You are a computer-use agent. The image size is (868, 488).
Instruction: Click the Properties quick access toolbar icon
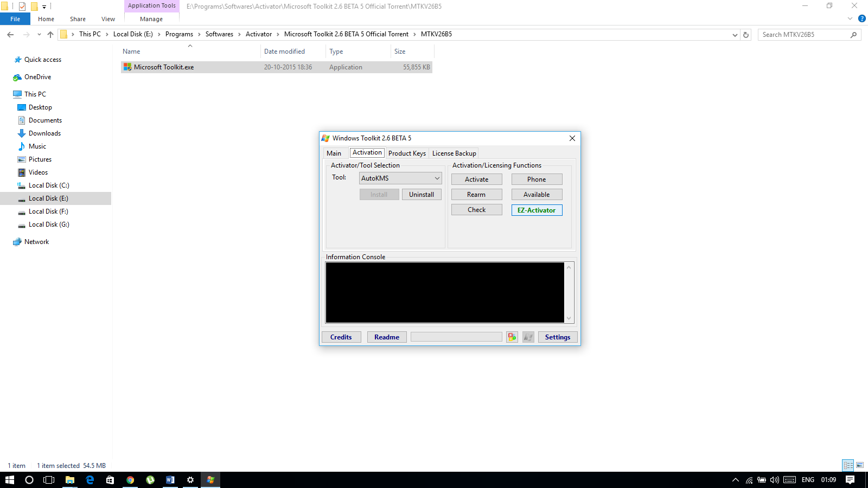pos(22,7)
